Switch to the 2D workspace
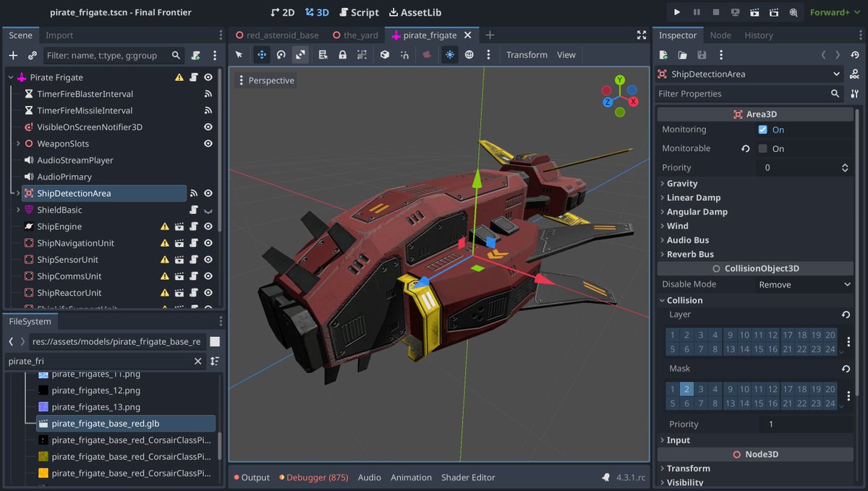 tap(283, 12)
